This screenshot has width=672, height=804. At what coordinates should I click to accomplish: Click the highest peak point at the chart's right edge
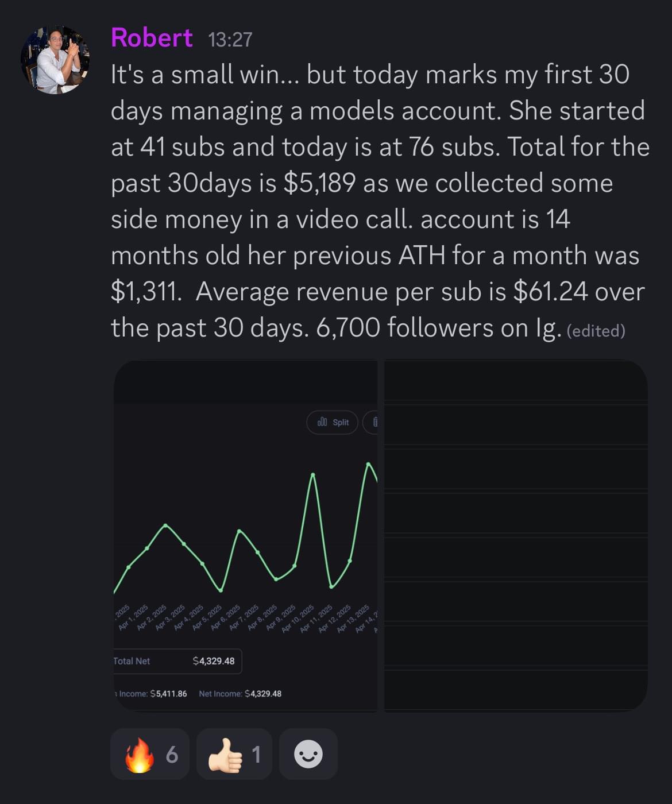(368, 463)
